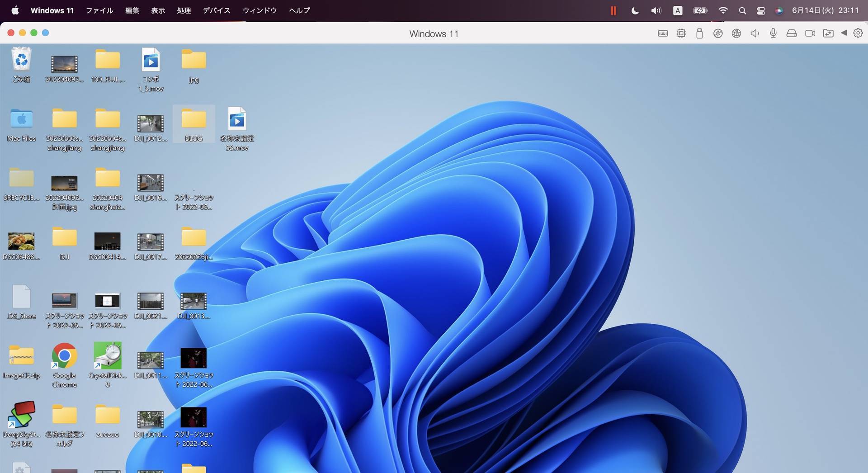Open Spotlight search magnifier
The width and height of the screenshot is (868, 473).
click(x=742, y=10)
